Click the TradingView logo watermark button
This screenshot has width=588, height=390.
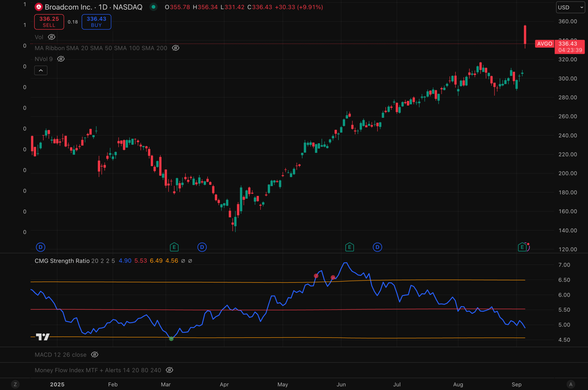(x=43, y=337)
